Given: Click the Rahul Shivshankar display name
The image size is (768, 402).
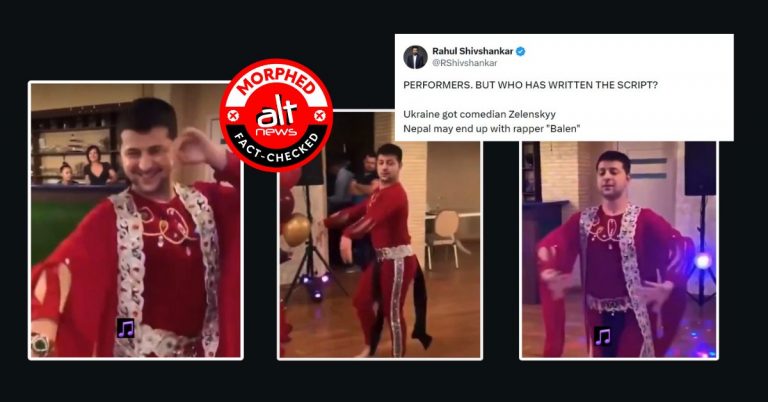Looking at the screenshot, I should pos(473,51).
